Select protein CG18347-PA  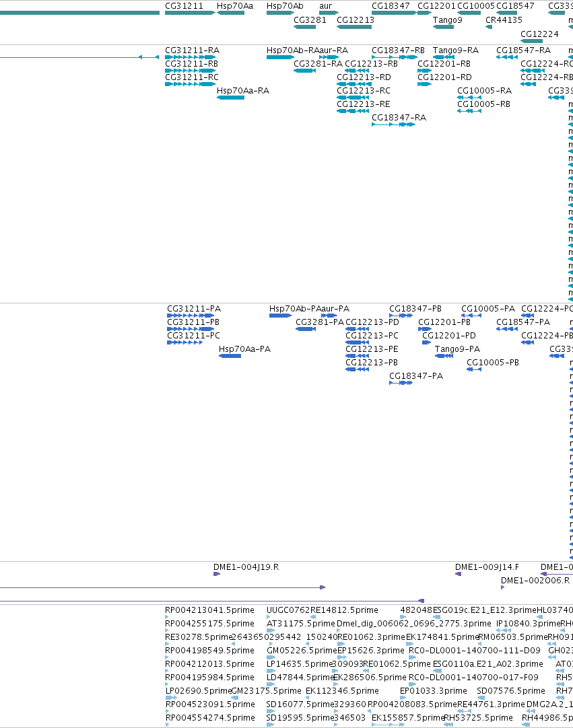416,376
